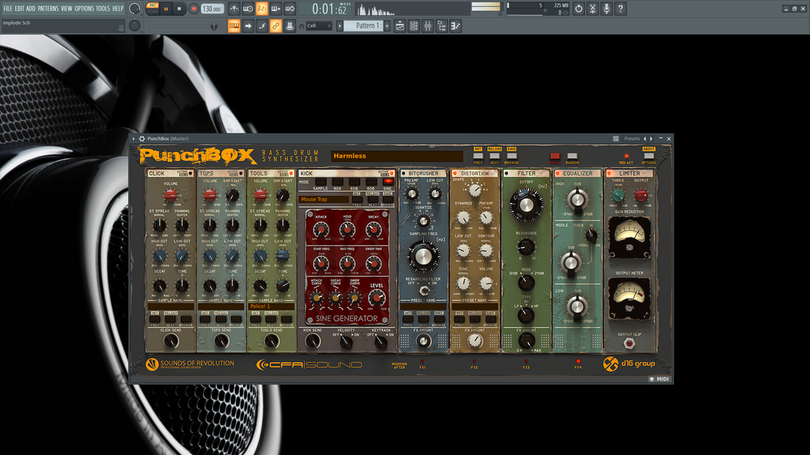Click the sine generator LEVEL knob
810x455 pixels.
376,297
